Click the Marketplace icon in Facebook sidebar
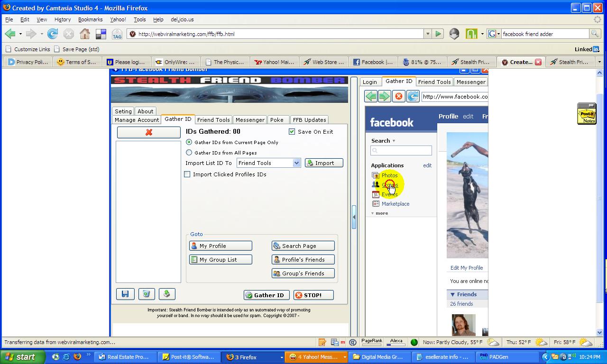Image resolution: width=607 pixels, height=364 pixels. click(376, 204)
